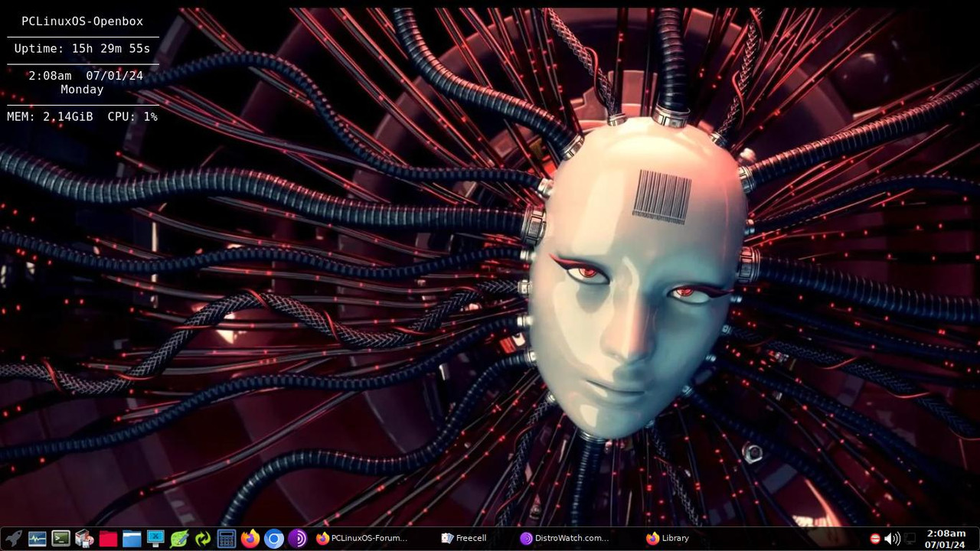Switch to the DistroWatch.com window
980x551 pixels.
coord(564,538)
